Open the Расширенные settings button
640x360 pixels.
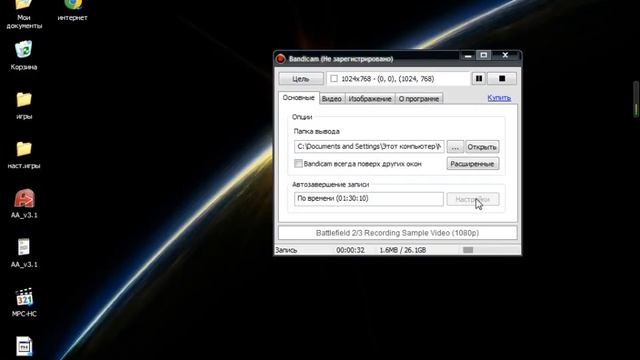point(473,164)
